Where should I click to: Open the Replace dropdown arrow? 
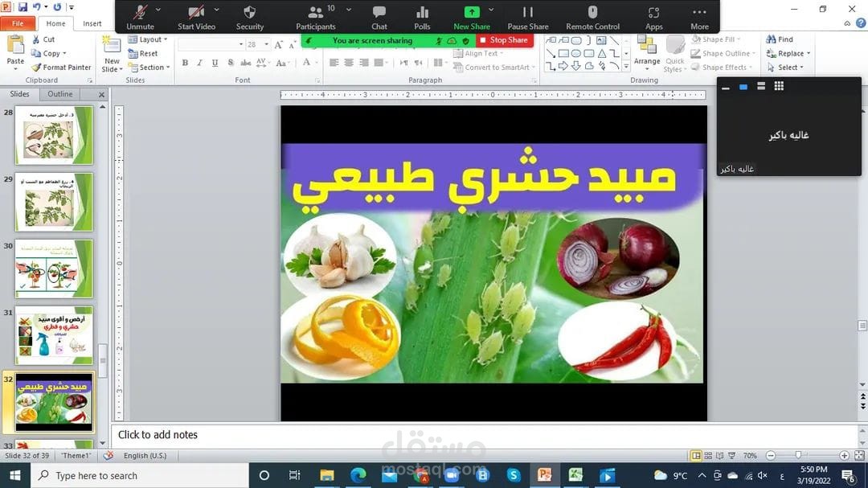click(809, 53)
